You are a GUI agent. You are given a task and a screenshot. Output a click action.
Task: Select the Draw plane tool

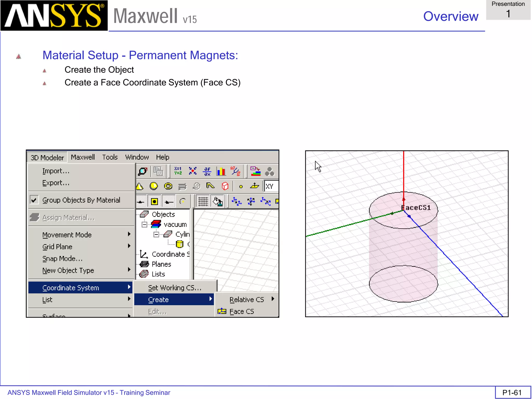coord(255,186)
